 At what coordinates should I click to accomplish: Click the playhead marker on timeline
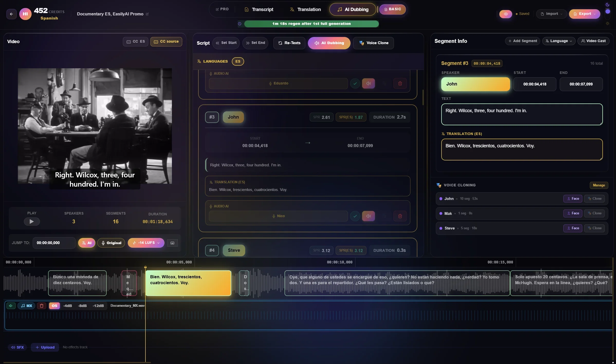pos(145,267)
